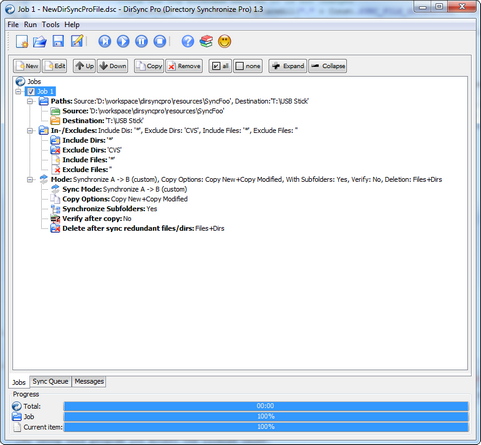Viewport: 481px width, 445px height.
Task: Toggle the Job 1 checkbox
Action: coord(31,91)
